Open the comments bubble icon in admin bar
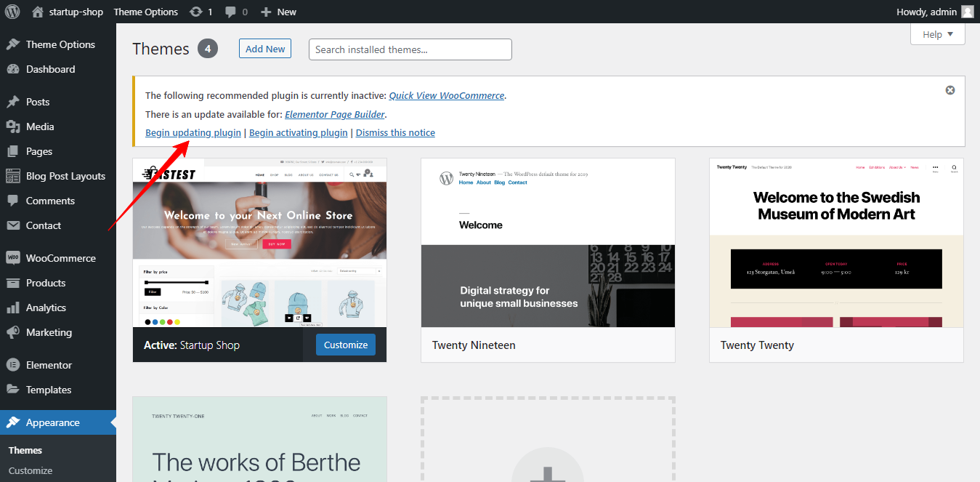980x482 pixels. (230, 12)
